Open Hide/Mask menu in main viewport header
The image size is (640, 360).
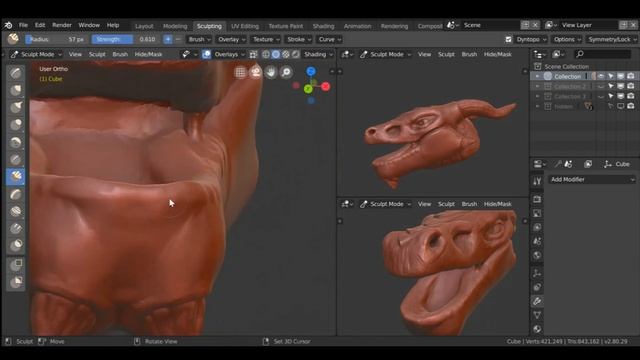point(148,54)
